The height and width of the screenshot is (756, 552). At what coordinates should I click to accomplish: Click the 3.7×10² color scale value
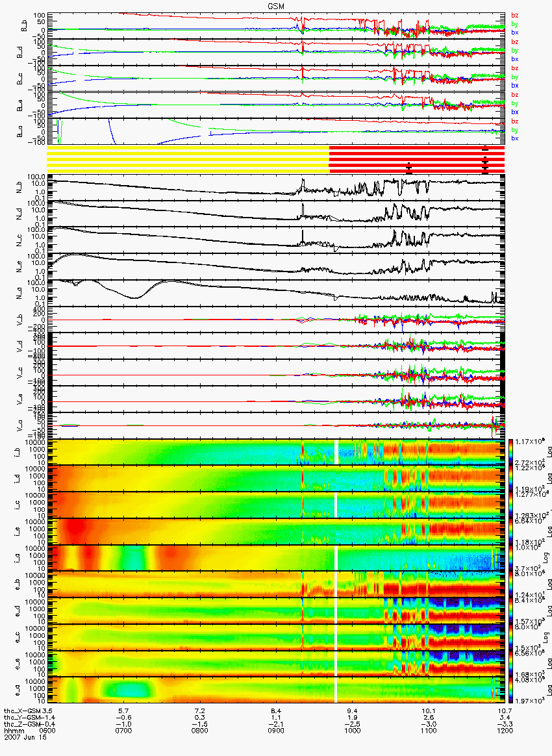[527, 569]
